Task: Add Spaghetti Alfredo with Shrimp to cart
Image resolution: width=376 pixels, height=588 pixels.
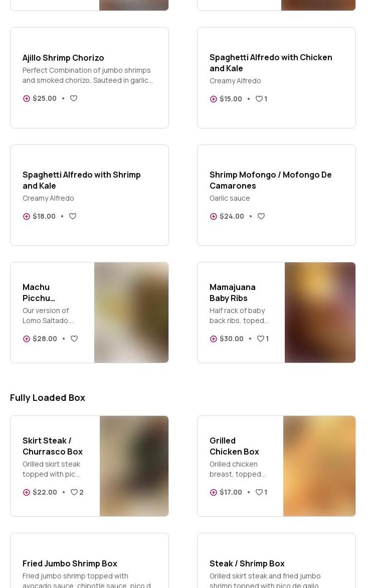Action: 27,217
